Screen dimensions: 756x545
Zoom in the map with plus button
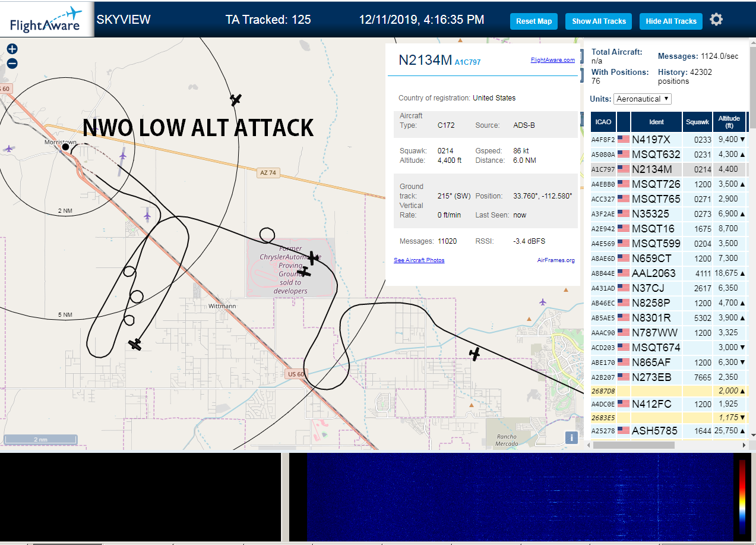click(12, 49)
